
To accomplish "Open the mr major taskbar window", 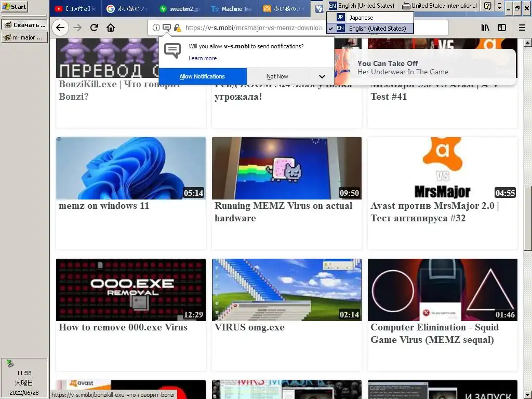I will coord(24,37).
